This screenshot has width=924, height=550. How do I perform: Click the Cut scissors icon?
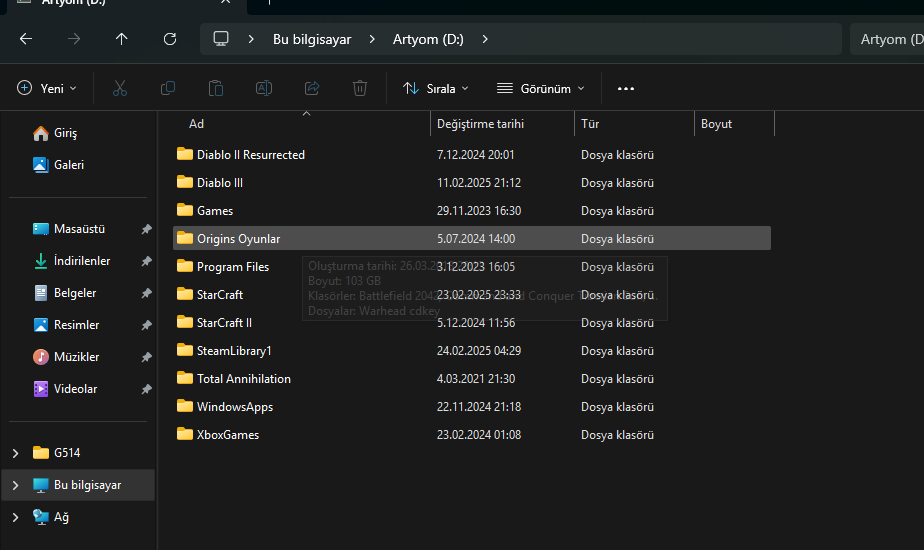click(x=120, y=88)
